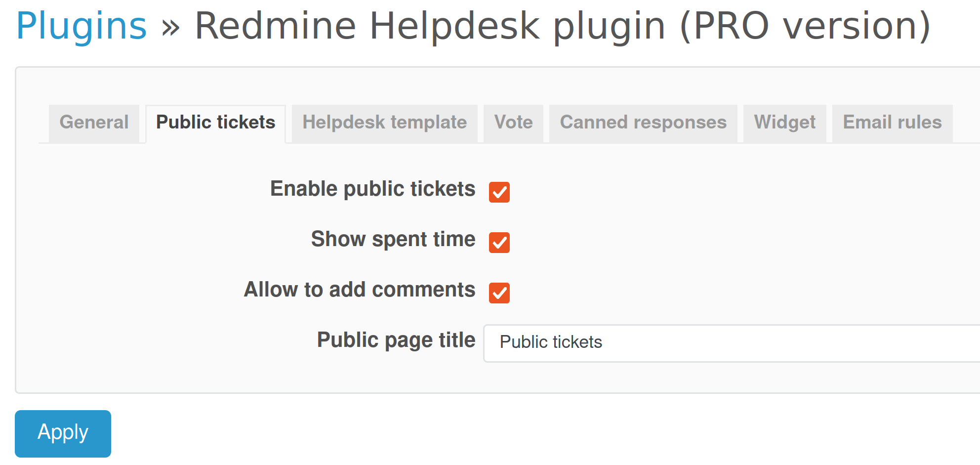Viewport: 980px width, 465px height.
Task: Toggle the Allow to add comments checkbox
Action: [x=499, y=294]
